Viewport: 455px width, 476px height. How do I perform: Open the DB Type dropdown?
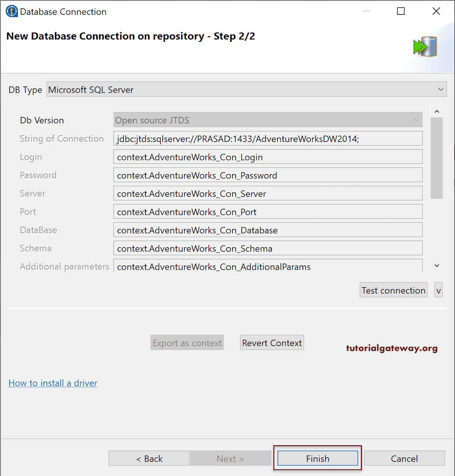(x=246, y=89)
